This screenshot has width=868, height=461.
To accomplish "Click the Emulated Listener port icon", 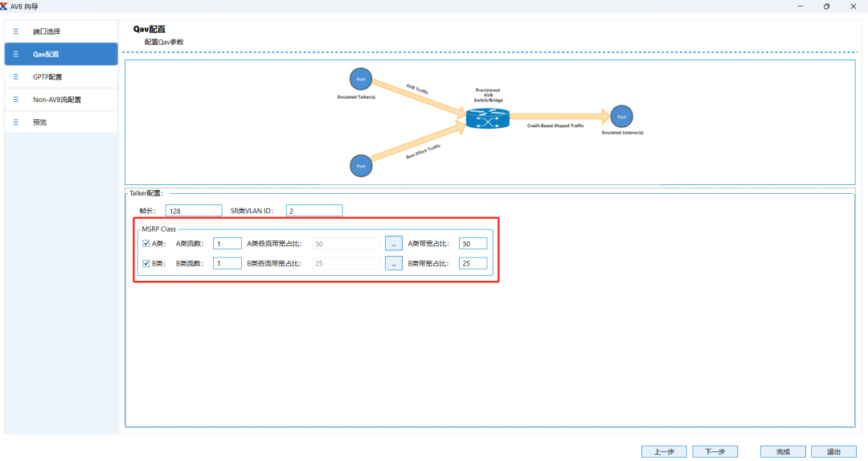I will tap(621, 117).
